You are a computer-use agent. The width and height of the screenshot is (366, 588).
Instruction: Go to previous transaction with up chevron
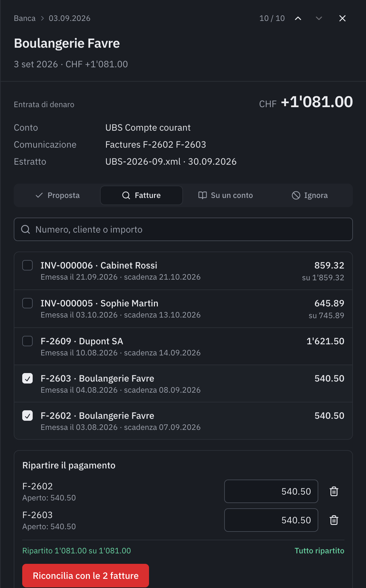[298, 18]
